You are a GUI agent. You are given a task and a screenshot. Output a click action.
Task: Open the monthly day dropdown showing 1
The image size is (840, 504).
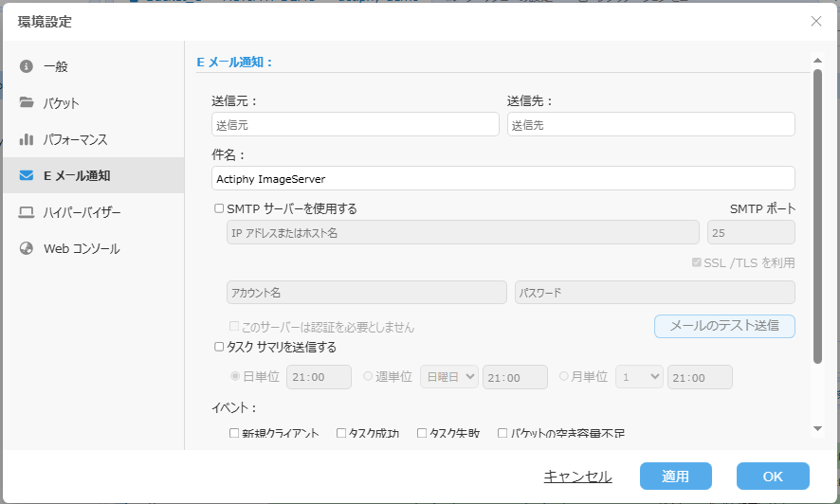point(639,377)
